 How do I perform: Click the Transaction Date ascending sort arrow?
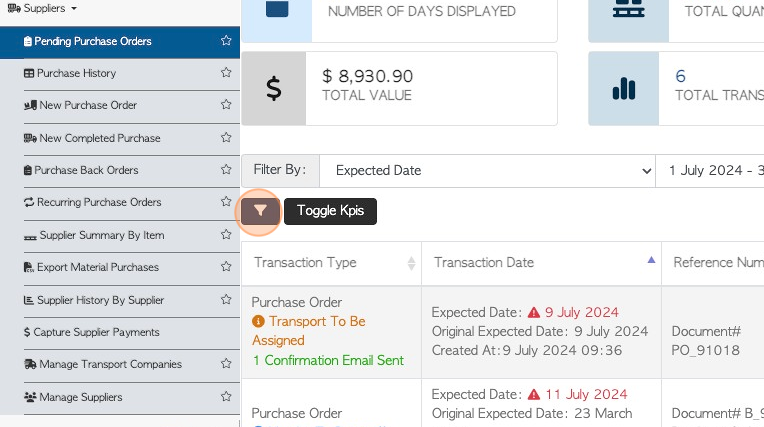point(651,260)
